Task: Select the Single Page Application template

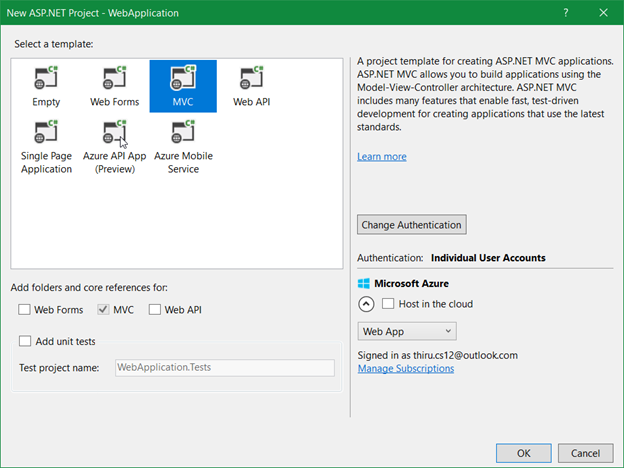Action: pos(46,146)
